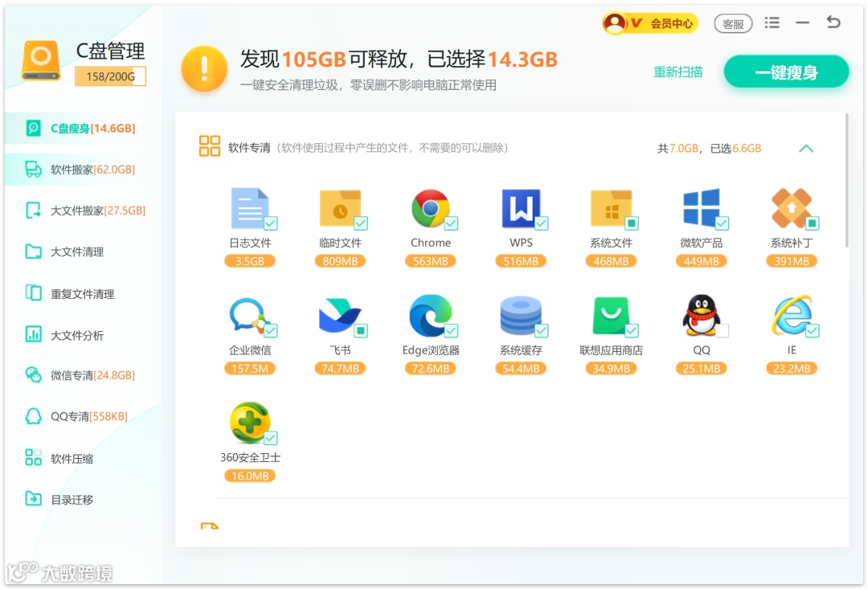Click the IE browser icon
Screen dimensions: 868x589
point(792,316)
